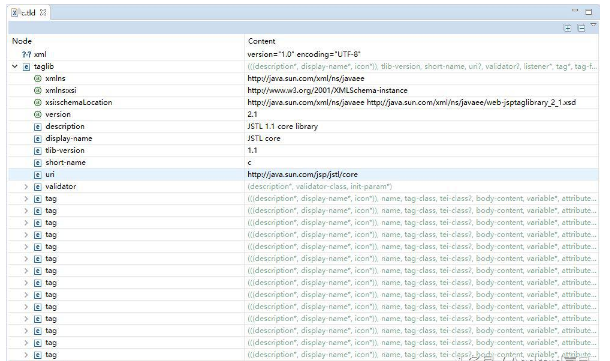Click the validator content model text

(x=320, y=187)
